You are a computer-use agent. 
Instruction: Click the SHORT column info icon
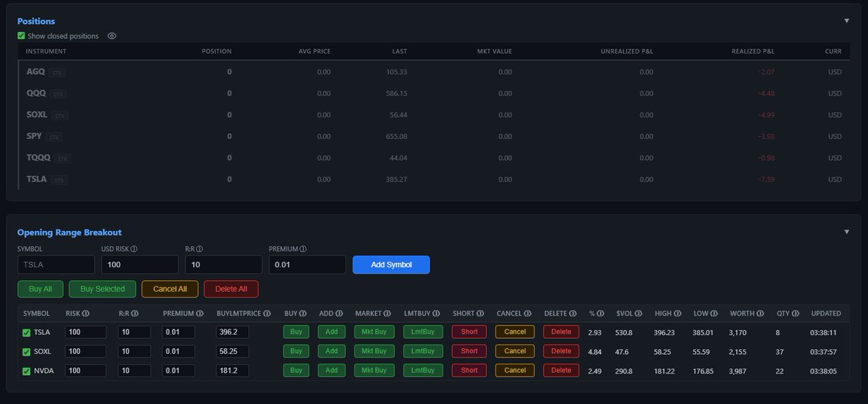tap(479, 313)
